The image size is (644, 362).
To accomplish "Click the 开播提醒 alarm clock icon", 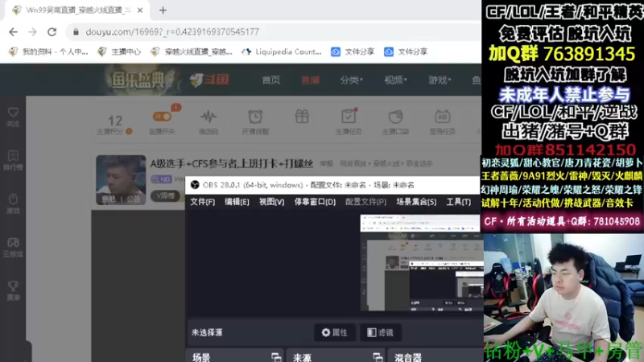I will 255,117.
